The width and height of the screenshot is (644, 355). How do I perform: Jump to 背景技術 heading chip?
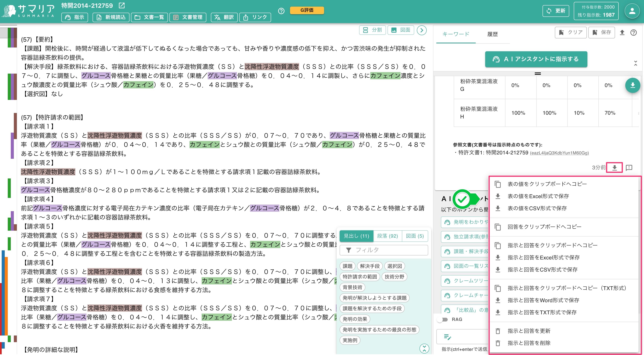pos(352,287)
